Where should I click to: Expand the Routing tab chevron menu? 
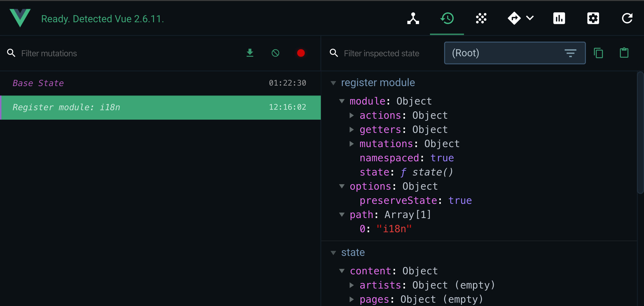(x=530, y=18)
